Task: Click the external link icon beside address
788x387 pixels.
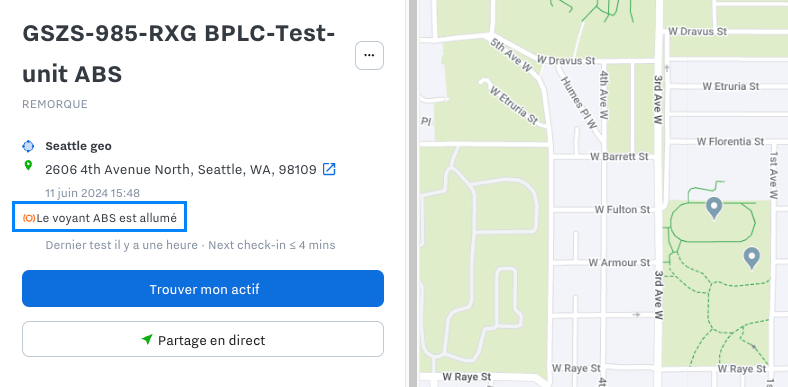Action: [329, 169]
